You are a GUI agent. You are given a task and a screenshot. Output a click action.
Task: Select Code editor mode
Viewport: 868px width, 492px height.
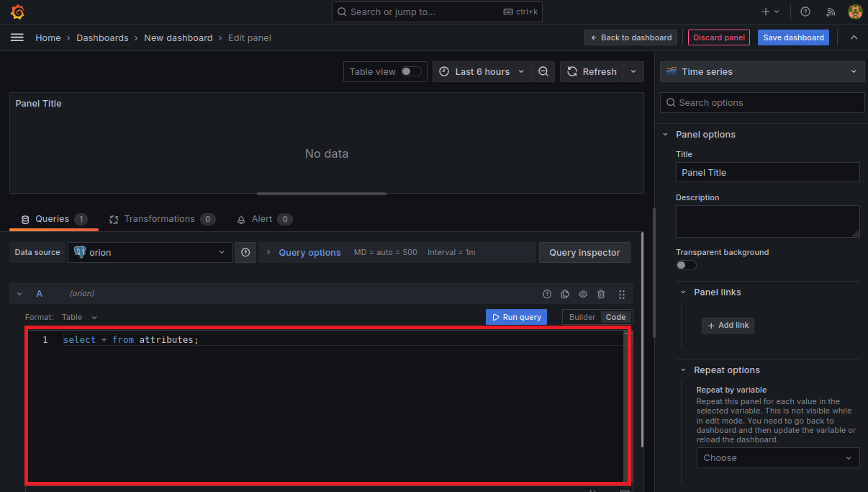point(616,317)
